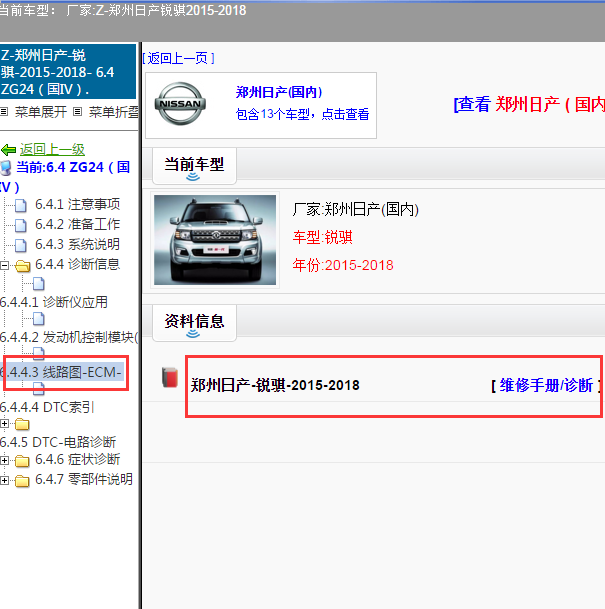This screenshot has height=609, width=605.
Task: Open 6.4.2 准备工作 in the tree
Action: (x=77, y=224)
